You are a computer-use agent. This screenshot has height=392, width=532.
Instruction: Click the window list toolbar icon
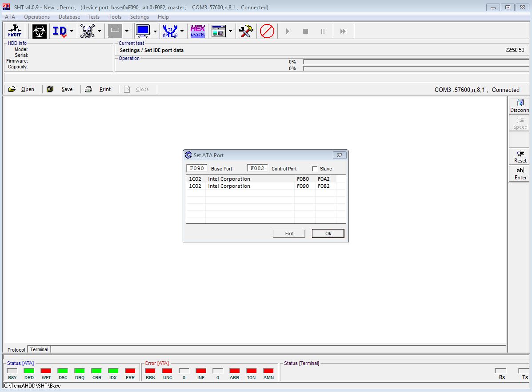[x=219, y=31]
